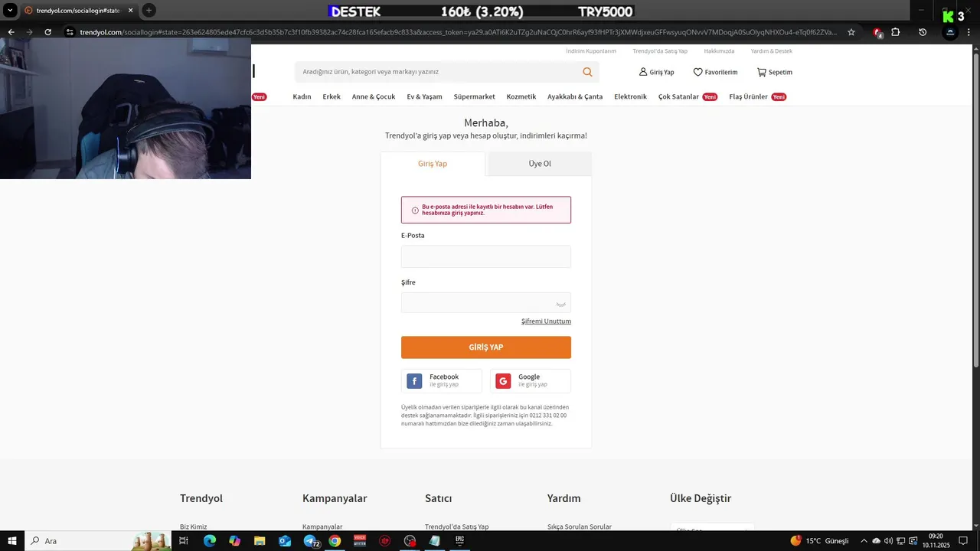This screenshot has width=980, height=551.
Task: Open Kampanyalar footer link
Action: [x=322, y=527]
